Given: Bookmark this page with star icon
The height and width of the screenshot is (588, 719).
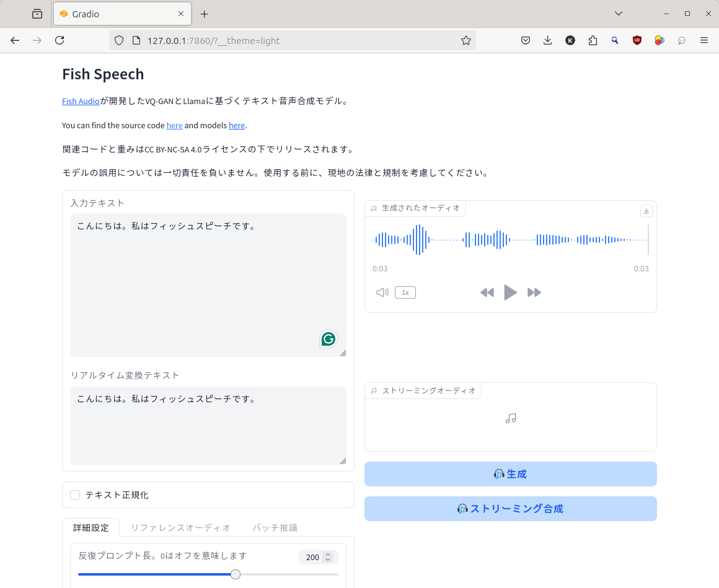Looking at the screenshot, I should [x=466, y=40].
